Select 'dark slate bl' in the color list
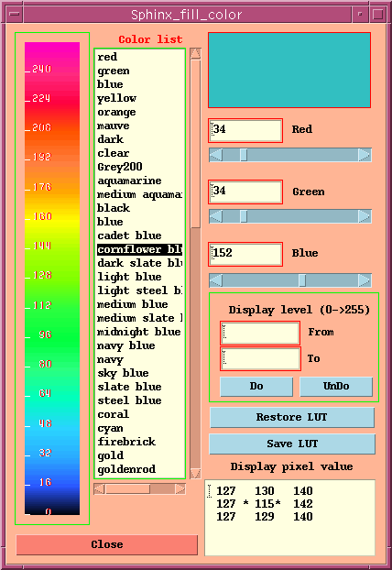This screenshot has width=392, height=570. pos(139,264)
